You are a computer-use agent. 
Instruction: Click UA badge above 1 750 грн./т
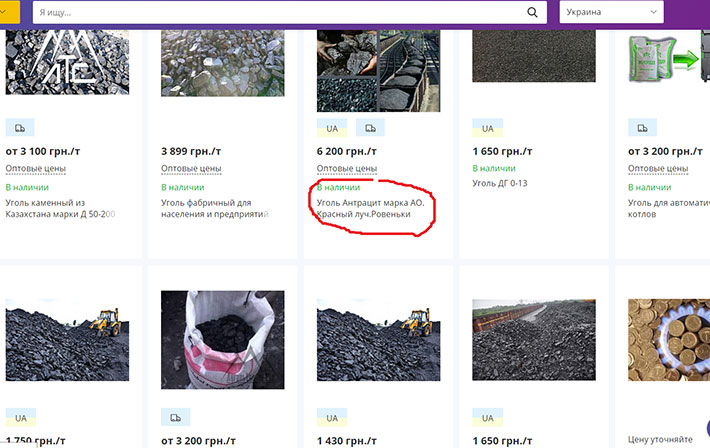(21, 418)
